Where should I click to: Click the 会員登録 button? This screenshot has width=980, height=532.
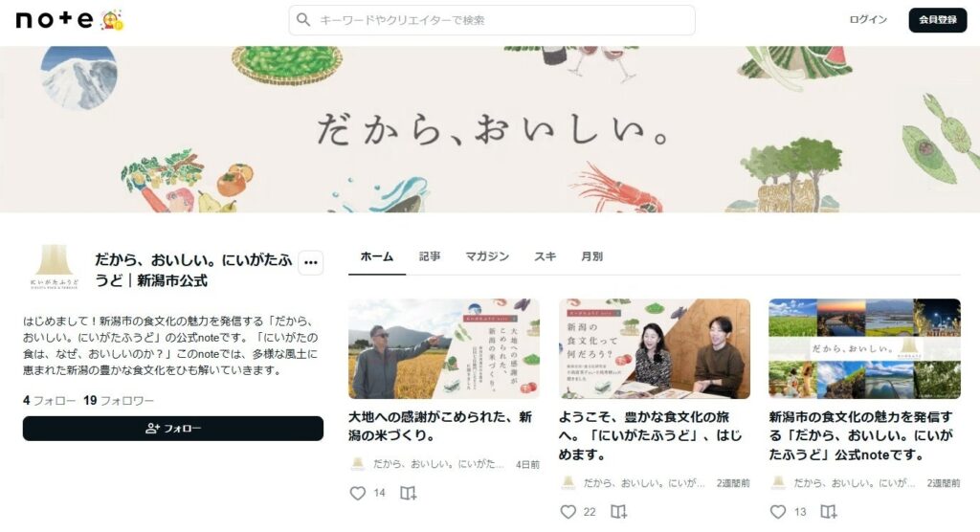938,20
